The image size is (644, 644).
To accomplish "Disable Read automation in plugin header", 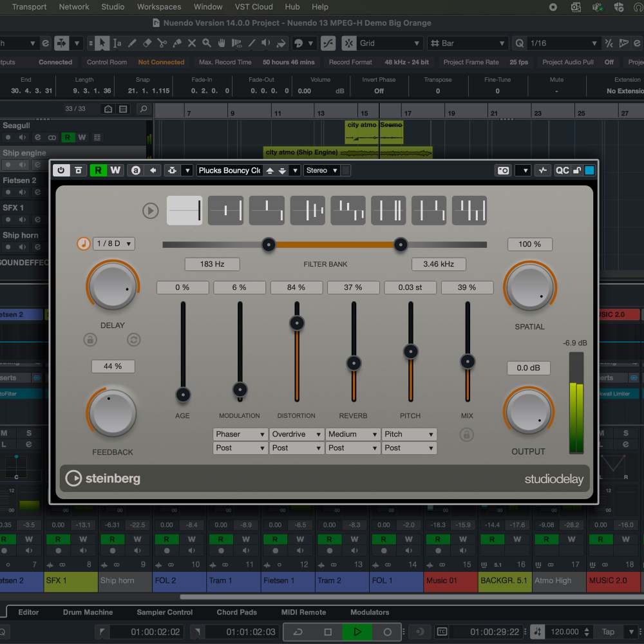I will (98, 171).
